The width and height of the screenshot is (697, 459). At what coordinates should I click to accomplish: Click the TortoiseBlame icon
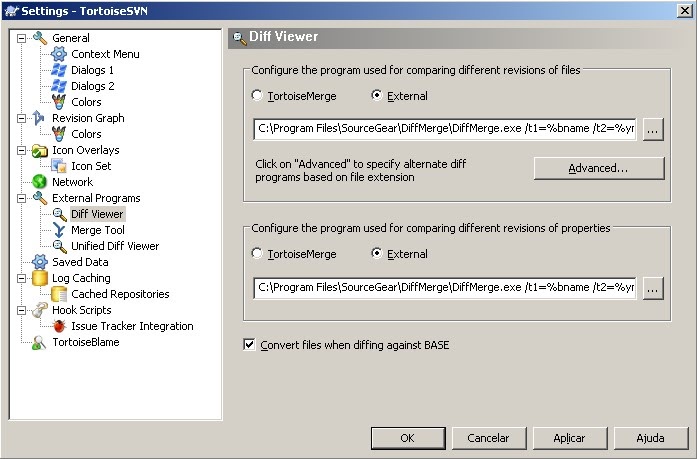point(39,342)
